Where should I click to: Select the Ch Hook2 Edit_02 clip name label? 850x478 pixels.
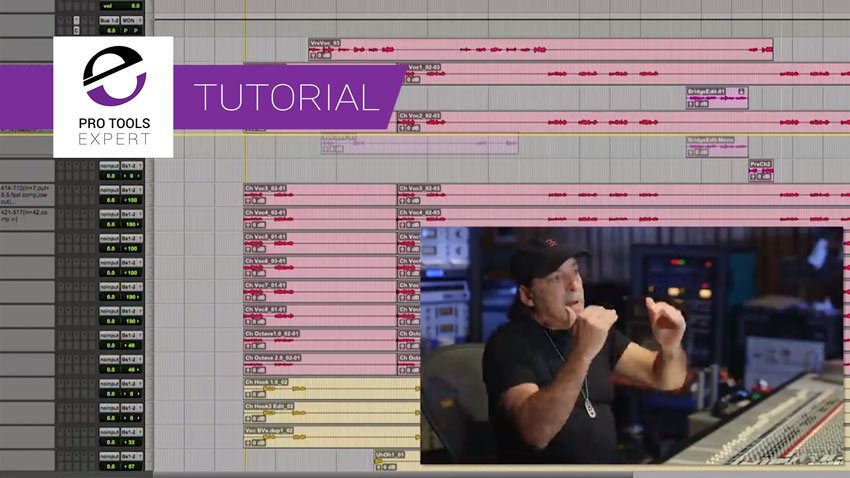point(269,406)
